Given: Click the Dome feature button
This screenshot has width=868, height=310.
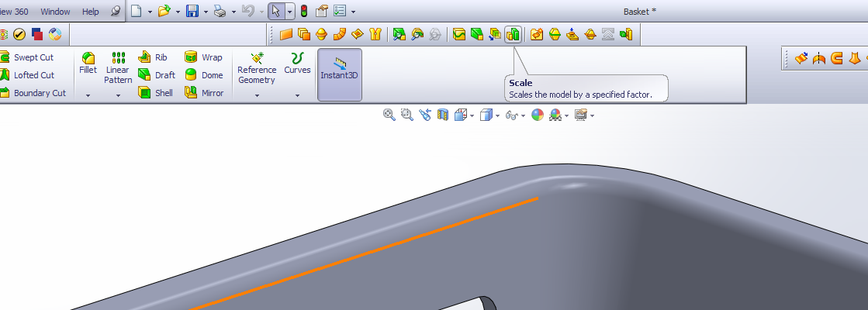Looking at the screenshot, I should tap(204, 75).
